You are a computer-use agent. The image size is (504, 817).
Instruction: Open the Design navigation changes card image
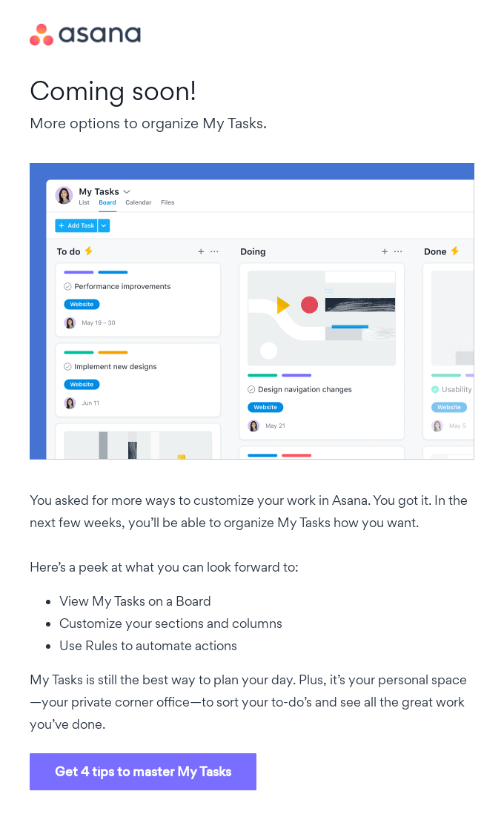[x=321, y=318]
